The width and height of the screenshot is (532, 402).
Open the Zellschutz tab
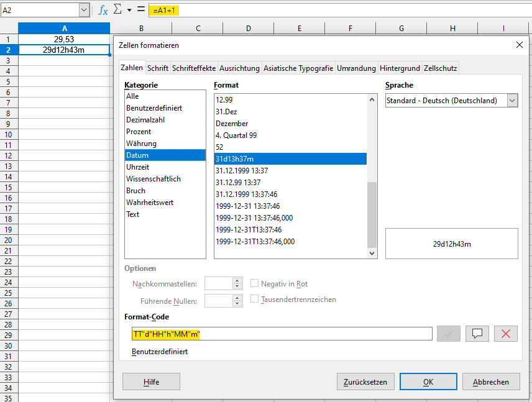tap(441, 68)
